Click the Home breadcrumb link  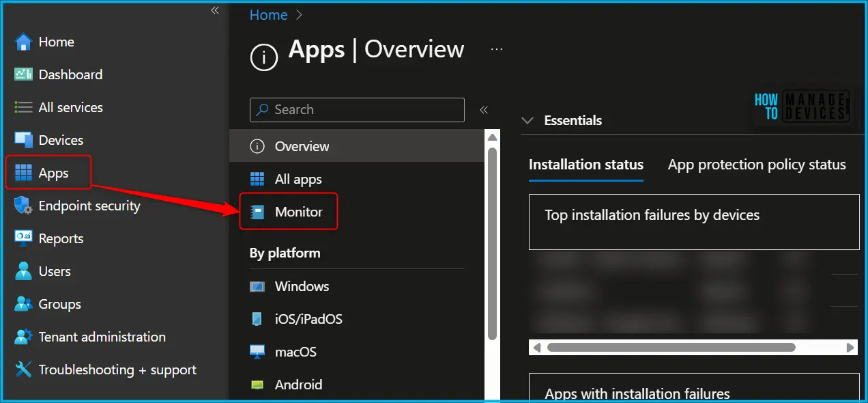point(269,15)
